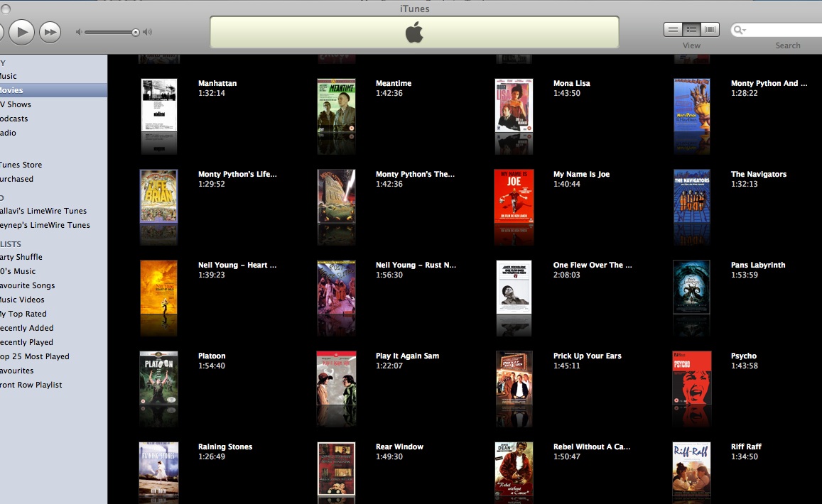Image resolution: width=822 pixels, height=504 pixels.
Task: Select the Monty Python And... poster
Action: click(x=692, y=105)
